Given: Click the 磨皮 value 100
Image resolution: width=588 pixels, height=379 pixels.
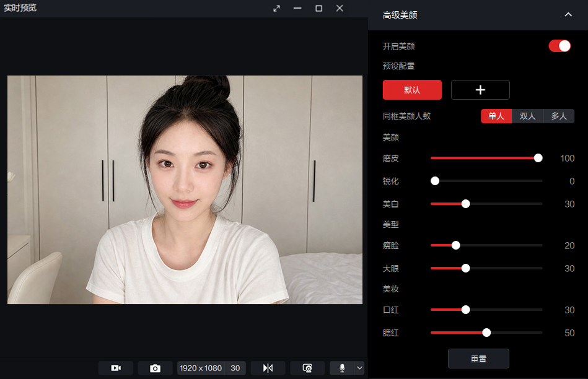Looking at the screenshot, I should click(x=567, y=159).
